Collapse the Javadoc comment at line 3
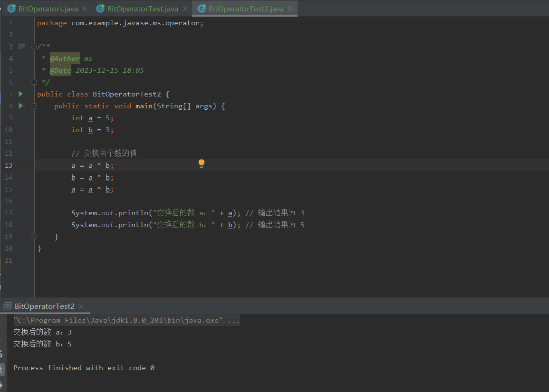 (x=34, y=47)
